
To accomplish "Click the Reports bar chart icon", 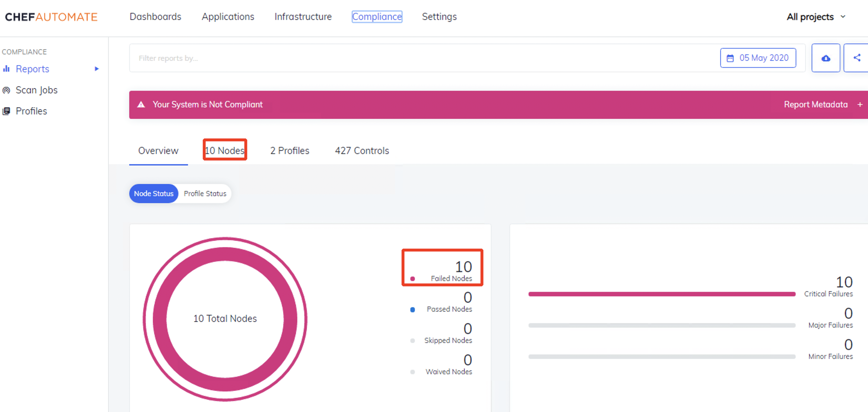I will click(x=6, y=69).
